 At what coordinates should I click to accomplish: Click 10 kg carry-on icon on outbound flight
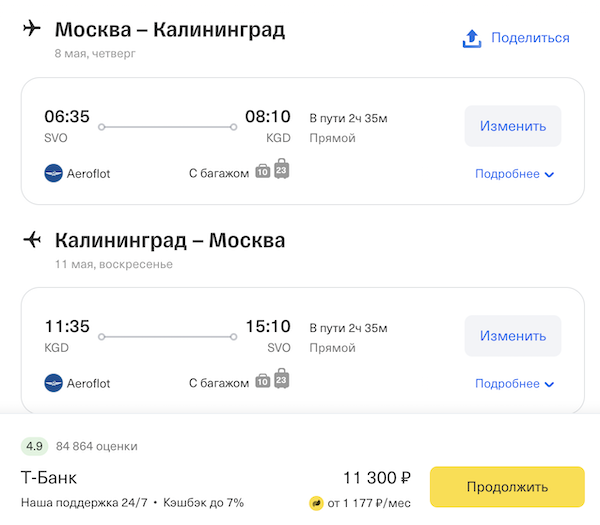pos(263,172)
